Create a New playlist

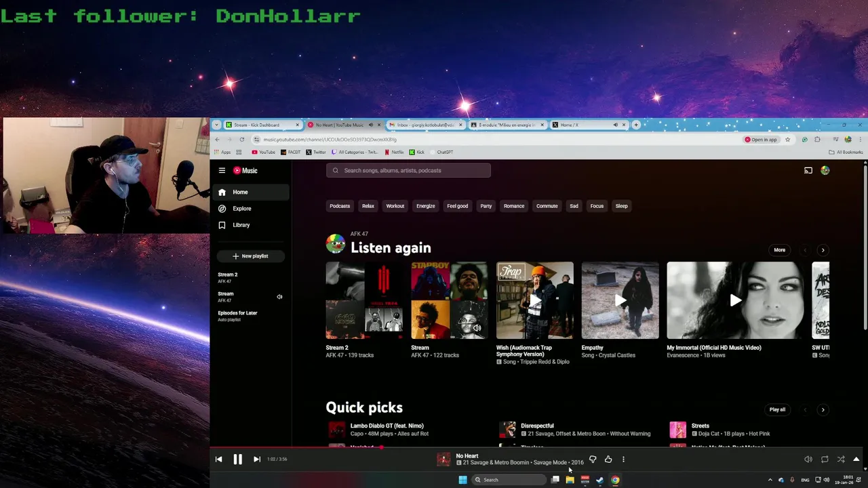tap(250, 256)
